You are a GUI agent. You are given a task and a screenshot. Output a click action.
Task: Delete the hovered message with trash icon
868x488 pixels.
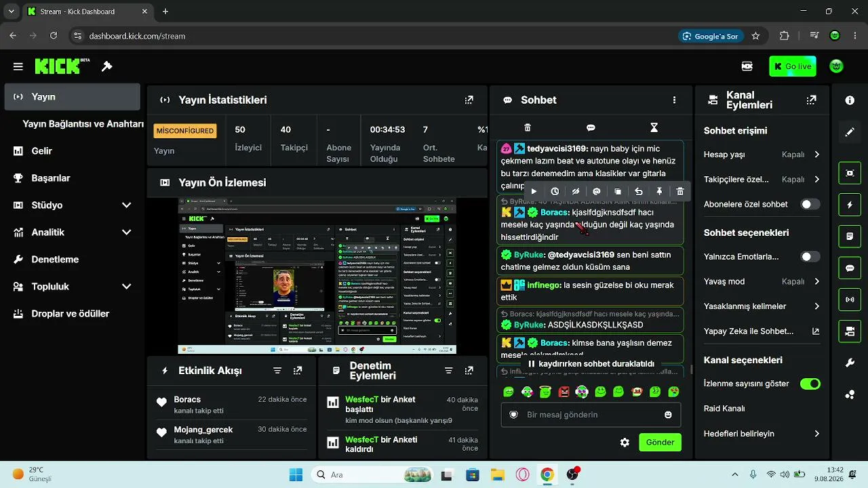(x=680, y=192)
